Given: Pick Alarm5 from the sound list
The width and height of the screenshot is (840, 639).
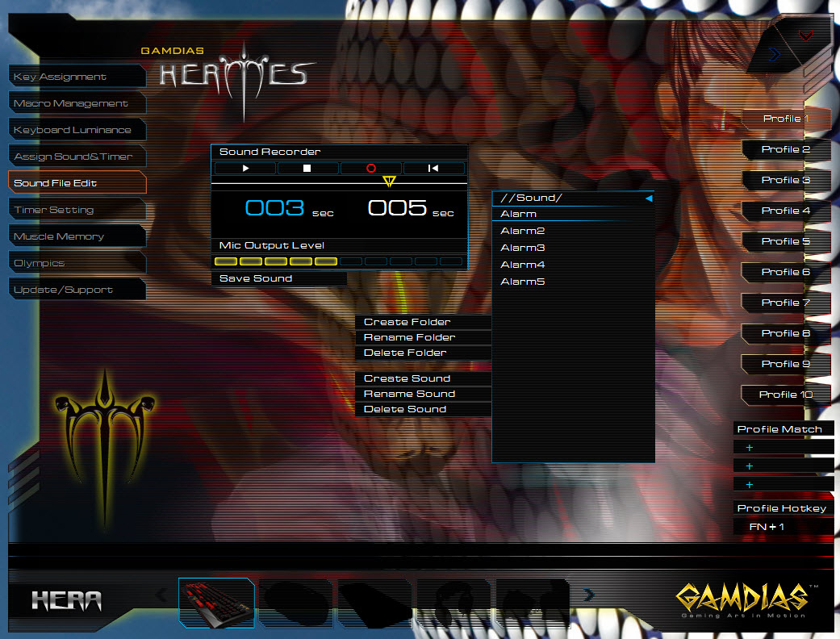Looking at the screenshot, I should (573, 282).
